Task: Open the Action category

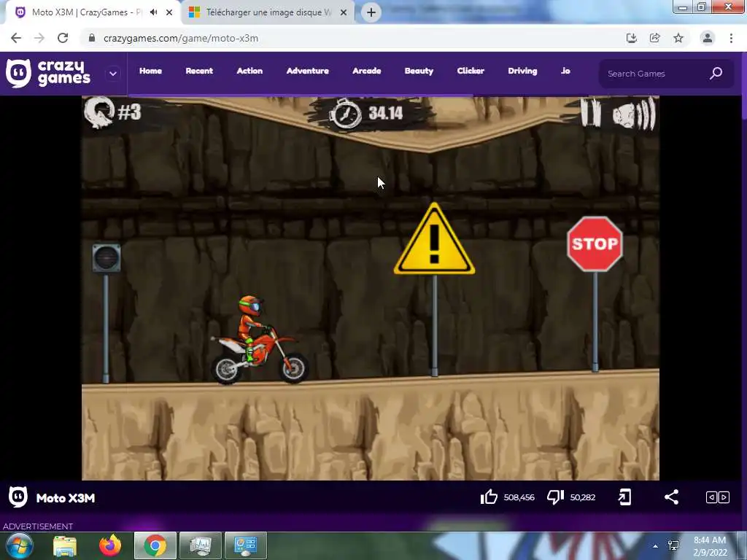Action: pos(249,71)
